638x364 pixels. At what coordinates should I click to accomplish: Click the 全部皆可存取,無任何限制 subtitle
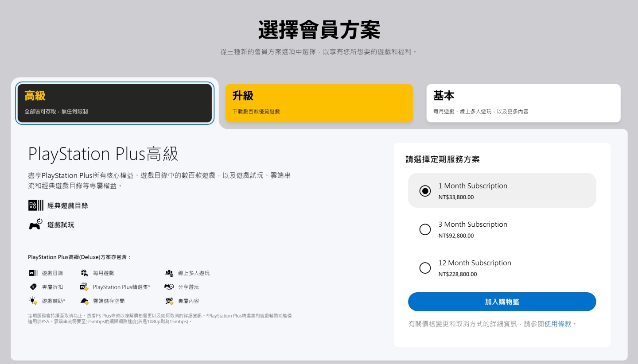pos(56,112)
